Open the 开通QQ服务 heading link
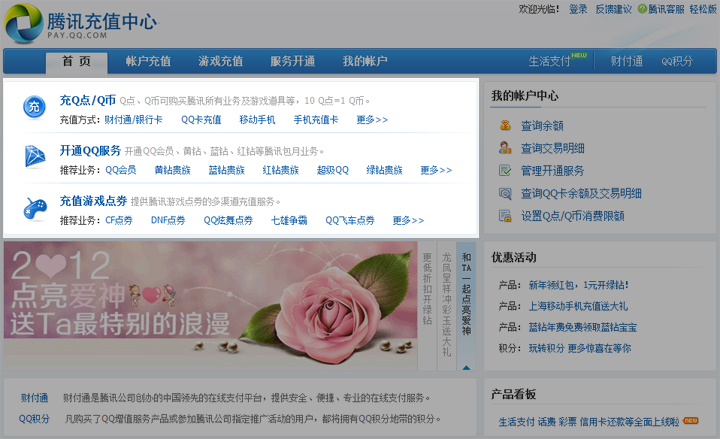 [90, 151]
